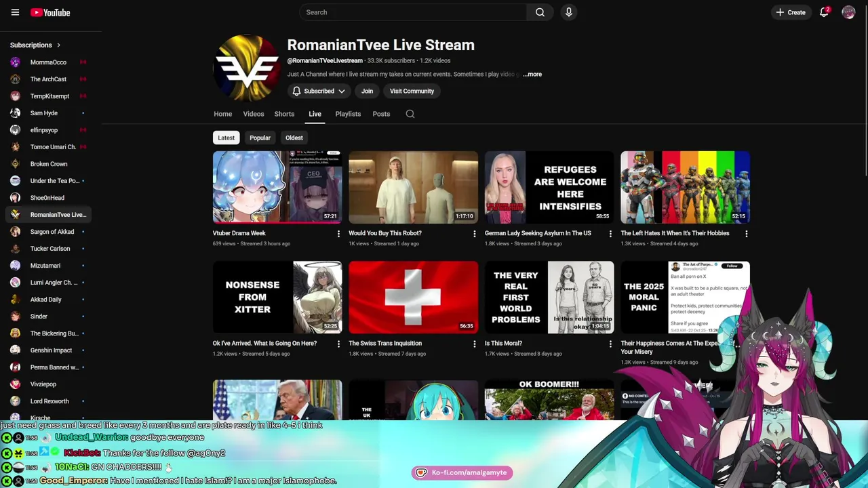
Task: Open The ArchCast subscription channel
Action: click(x=49, y=79)
